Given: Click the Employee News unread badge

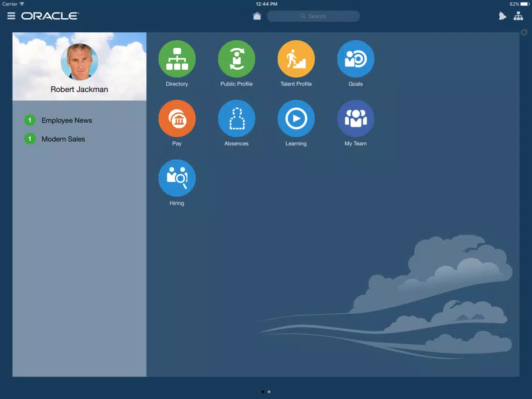Looking at the screenshot, I should coord(30,120).
